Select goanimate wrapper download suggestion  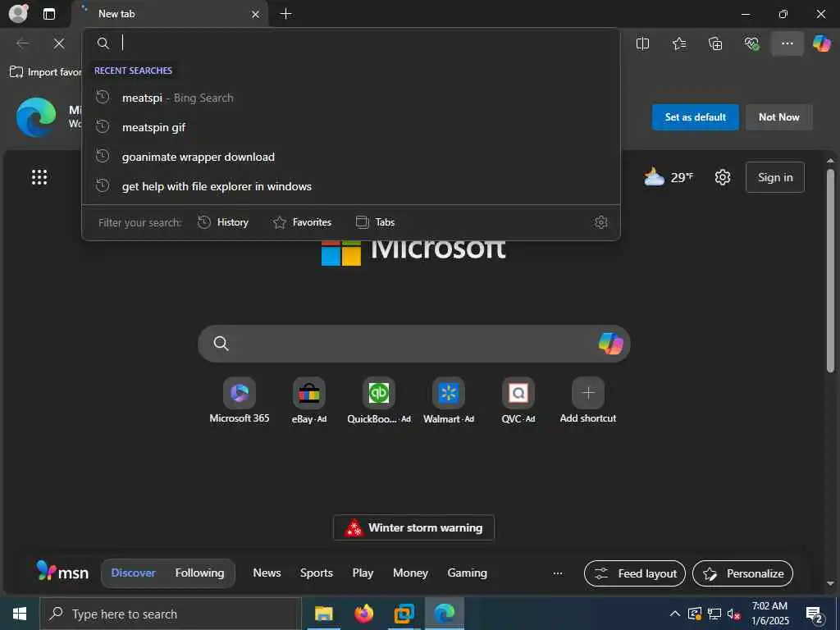(x=351, y=157)
